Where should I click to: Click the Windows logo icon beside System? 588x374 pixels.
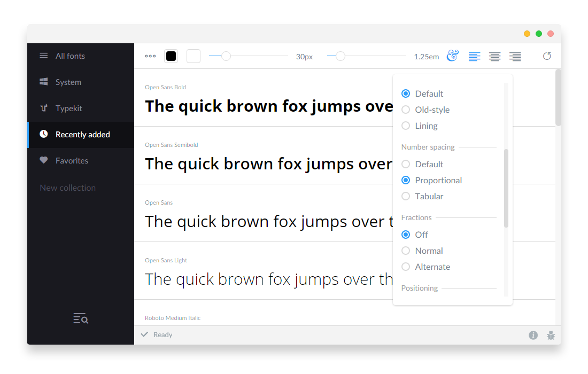click(x=44, y=82)
